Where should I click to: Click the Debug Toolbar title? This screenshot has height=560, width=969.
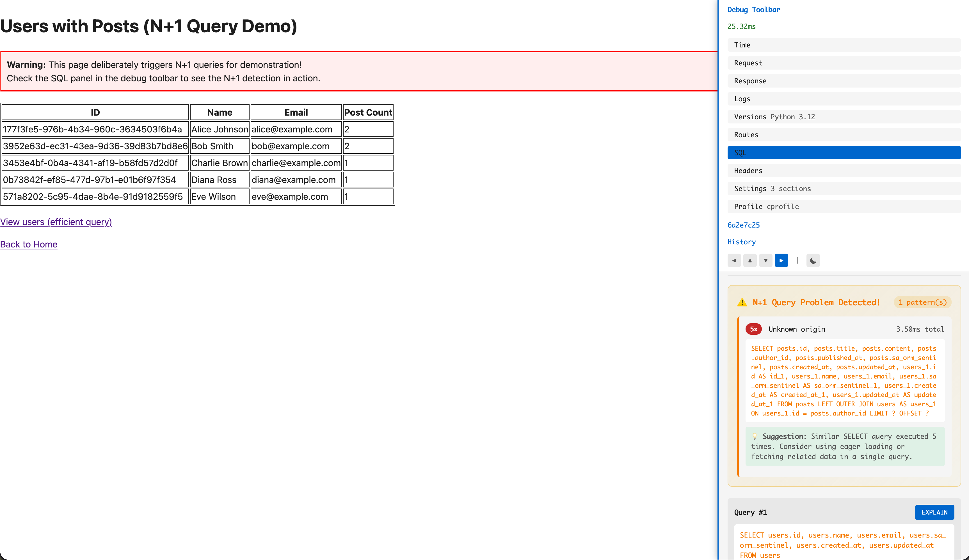(x=753, y=10)
